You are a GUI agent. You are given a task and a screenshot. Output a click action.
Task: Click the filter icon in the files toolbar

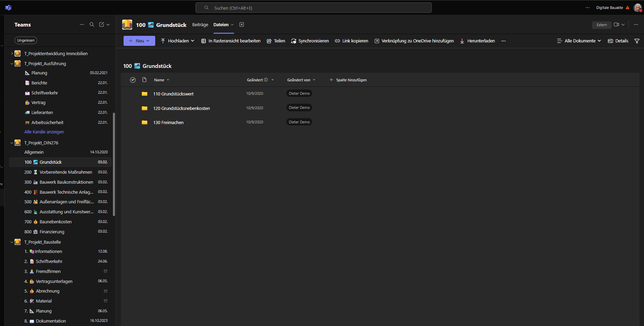637,41
